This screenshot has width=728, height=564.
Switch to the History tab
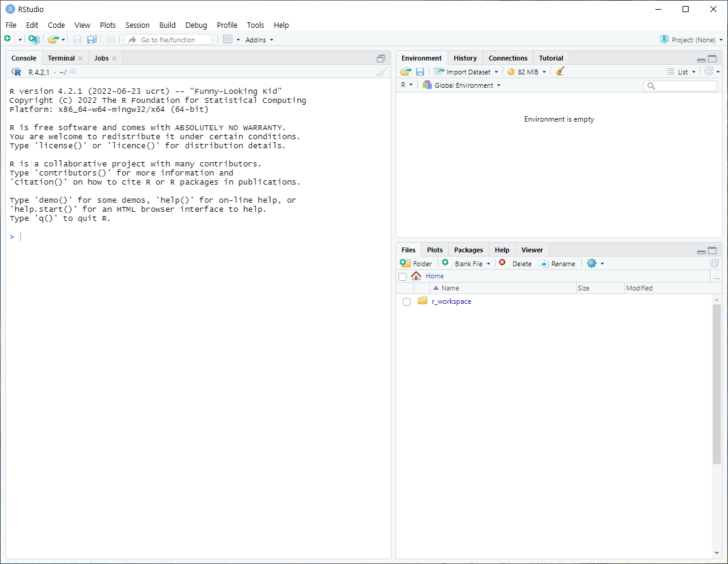tap(465, 58)
